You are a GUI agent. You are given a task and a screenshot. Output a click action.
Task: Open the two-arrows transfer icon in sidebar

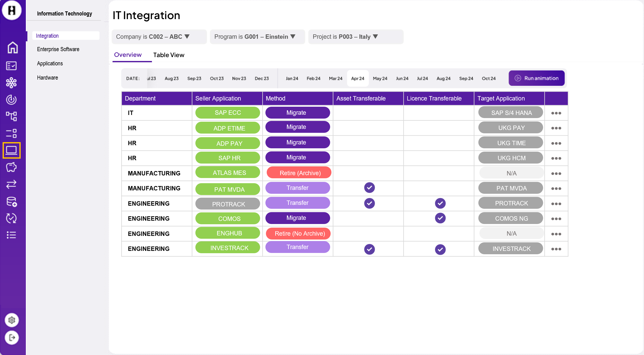coord(11,184)
